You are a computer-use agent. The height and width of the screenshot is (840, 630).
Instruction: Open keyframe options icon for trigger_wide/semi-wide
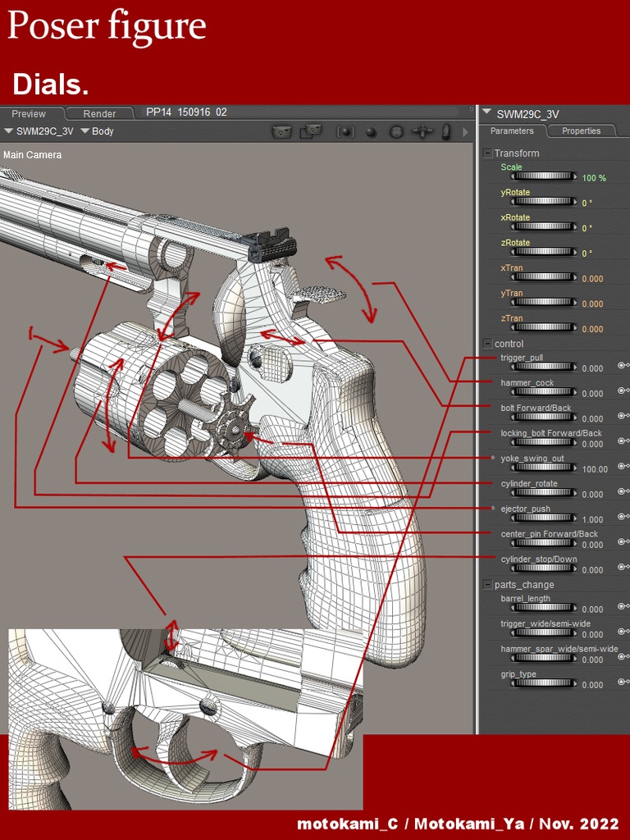pyautogui.click(x=623, y=632)
